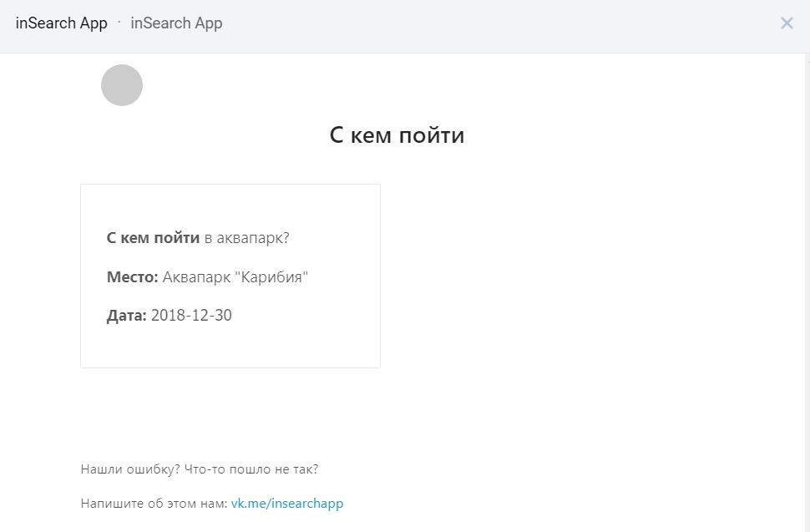The height and width of the screenshot is (532, 810).
Task: Close the inSearch App window
Action: click(x=787, y=23)
